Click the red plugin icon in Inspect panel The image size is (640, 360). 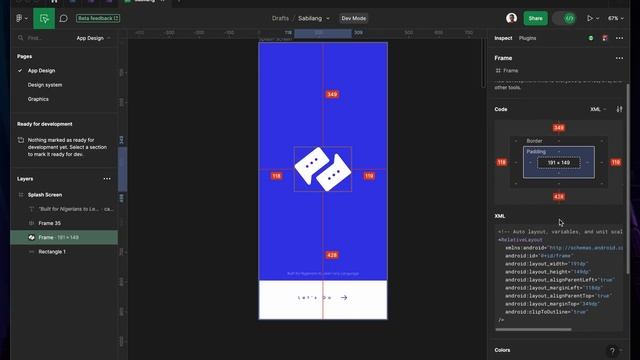point(604,38)
